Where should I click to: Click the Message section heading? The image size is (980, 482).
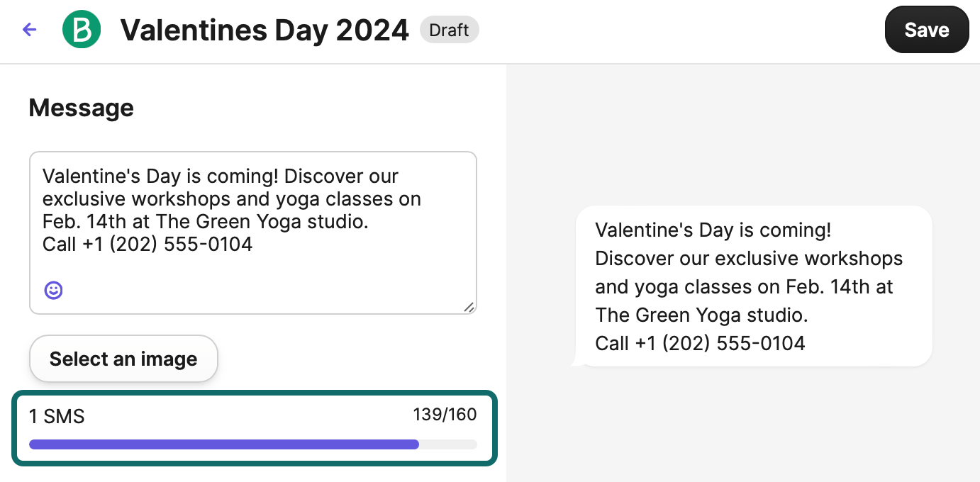click(x=81, y=108)
